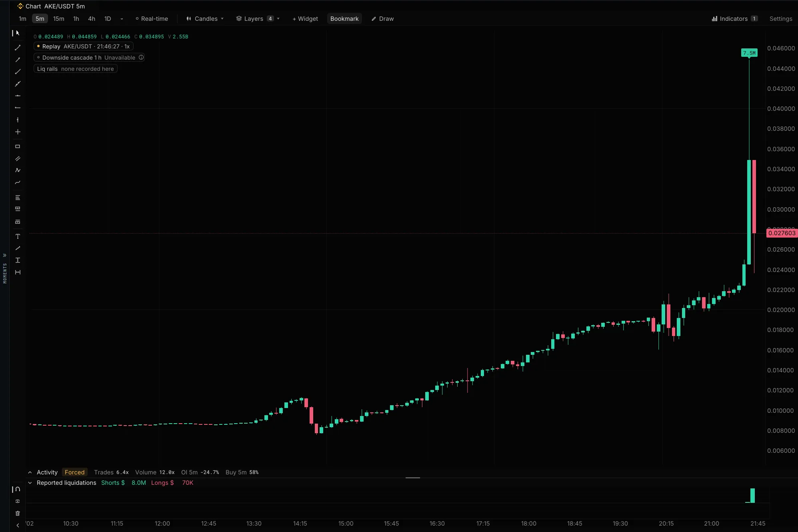
Task: Toggle the Downside cascade 1h layer
Action: pyautogui.click(x=89, y=58)
